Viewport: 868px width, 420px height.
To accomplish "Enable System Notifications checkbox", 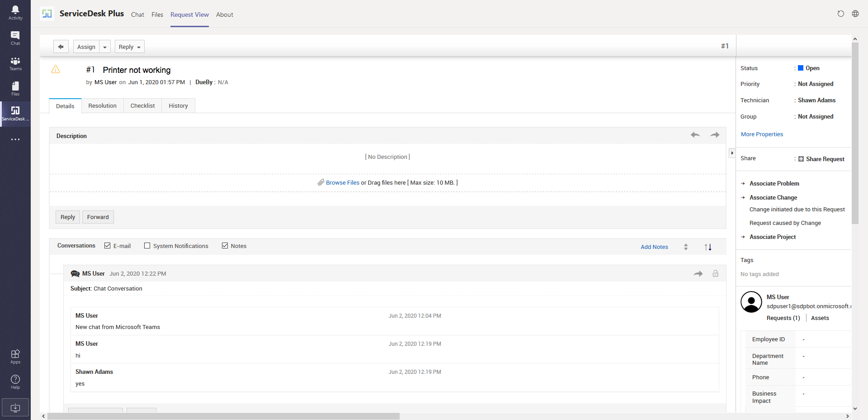I will pyautogui.click(x=147, y=246).
